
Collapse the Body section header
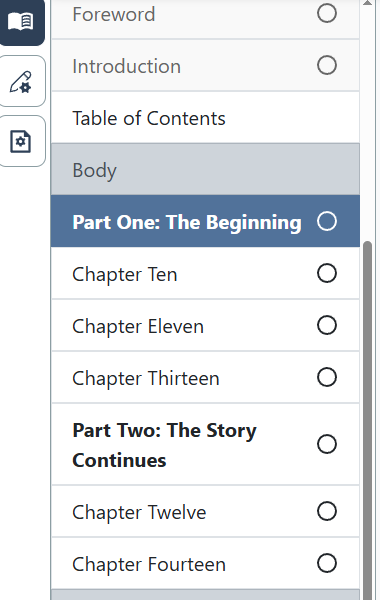point(205,170)
